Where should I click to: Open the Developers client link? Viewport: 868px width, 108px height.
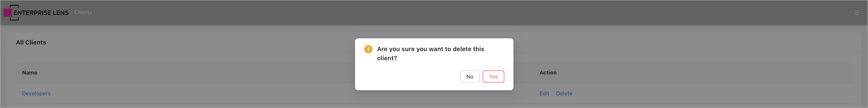[36, 94]
